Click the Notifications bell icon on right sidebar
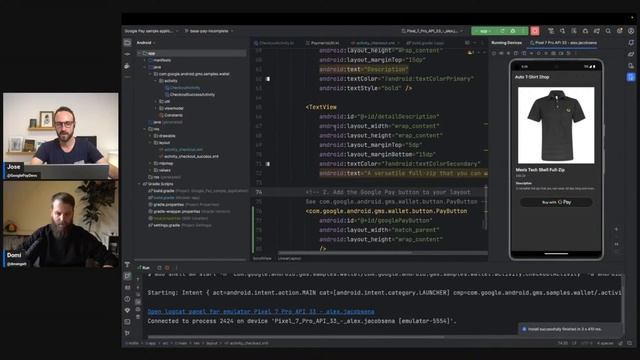This screenshot has width=640, height=360. (x=631, y=42)
